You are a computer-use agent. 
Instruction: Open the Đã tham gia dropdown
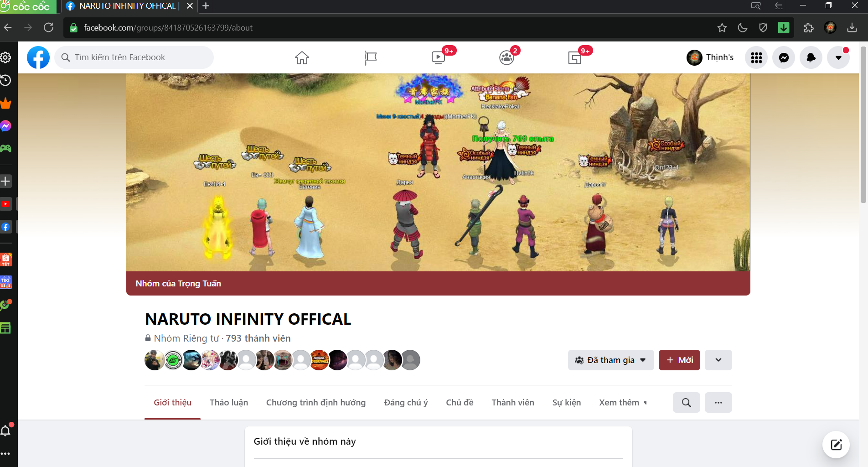611,360
